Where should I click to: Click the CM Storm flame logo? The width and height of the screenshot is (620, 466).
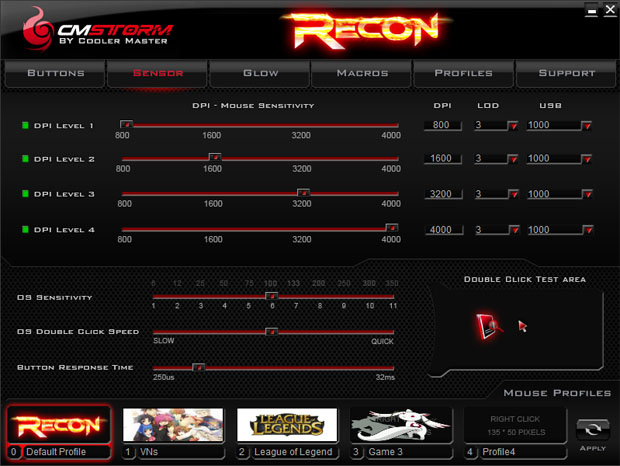point(38,30)
